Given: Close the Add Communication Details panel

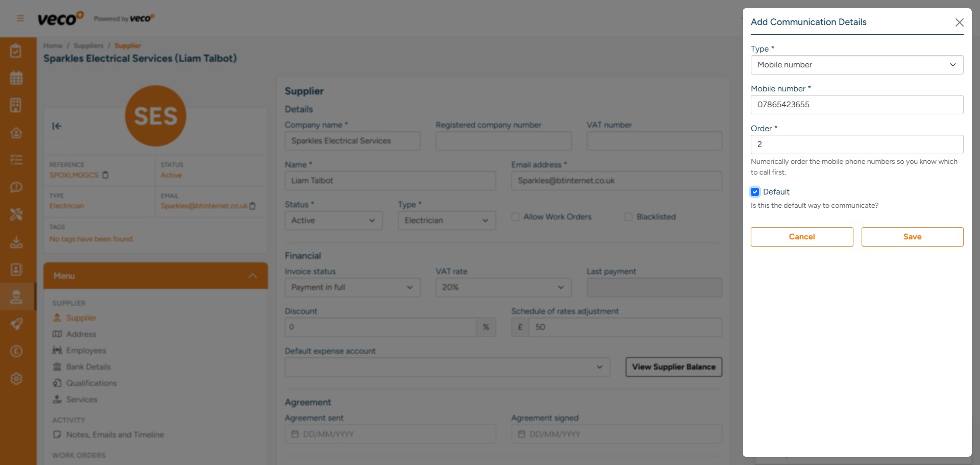Looking at the screenshot, I should pyautogui.click(x=959, y=22).
